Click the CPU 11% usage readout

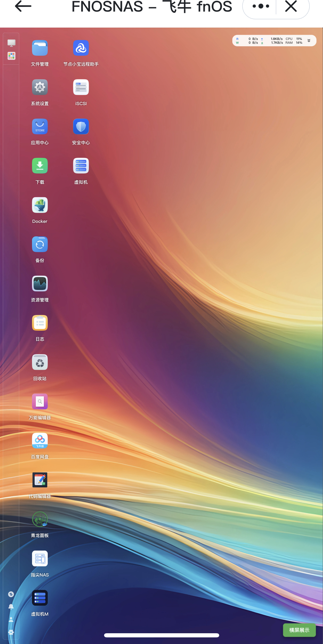294,39
